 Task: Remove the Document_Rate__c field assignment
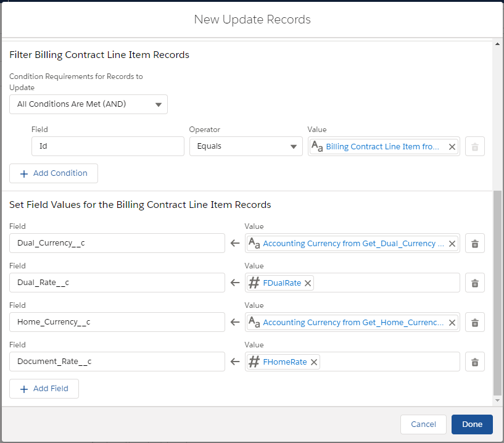tap(474, 362)
